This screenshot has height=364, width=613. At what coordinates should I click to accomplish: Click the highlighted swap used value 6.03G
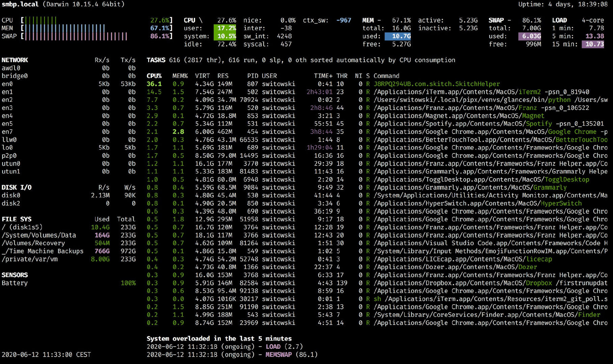coord(530,36)
